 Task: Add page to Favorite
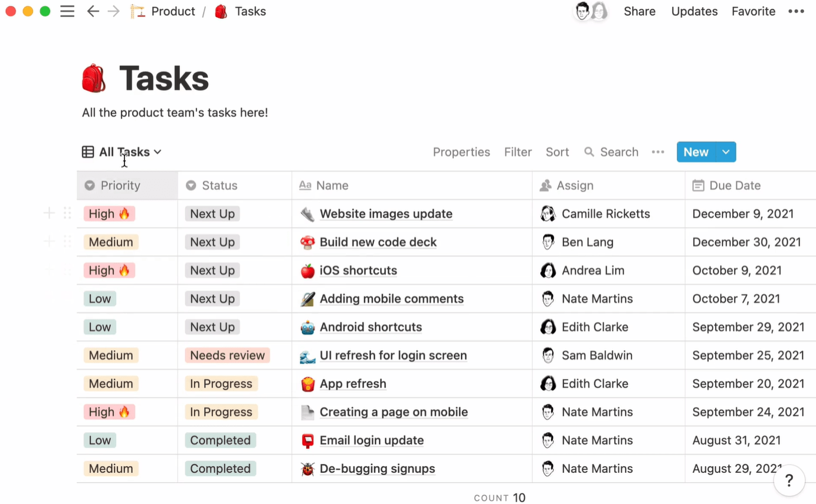[753, 11]
